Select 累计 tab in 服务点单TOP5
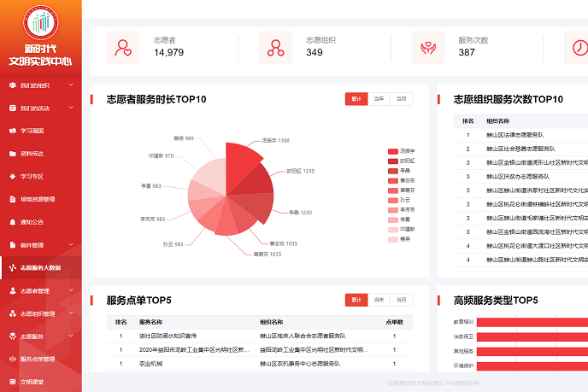 pyautogui.click(x=356, y=300)
